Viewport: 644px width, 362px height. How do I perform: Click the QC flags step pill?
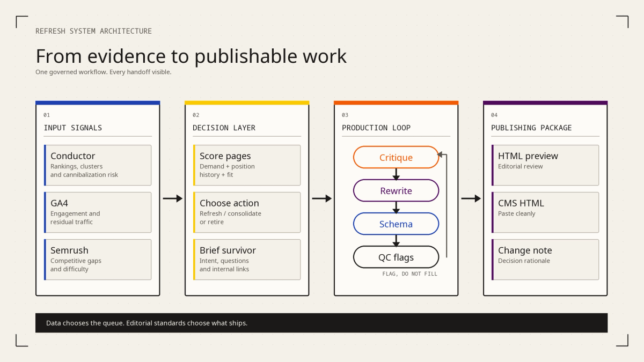point(396,257)
